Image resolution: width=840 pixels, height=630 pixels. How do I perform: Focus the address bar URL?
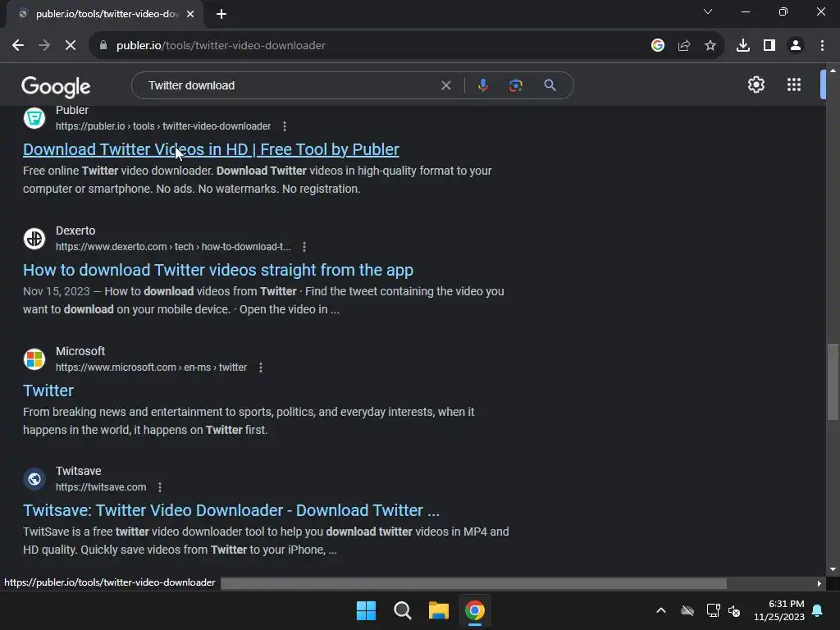click(x=221, y=46)
